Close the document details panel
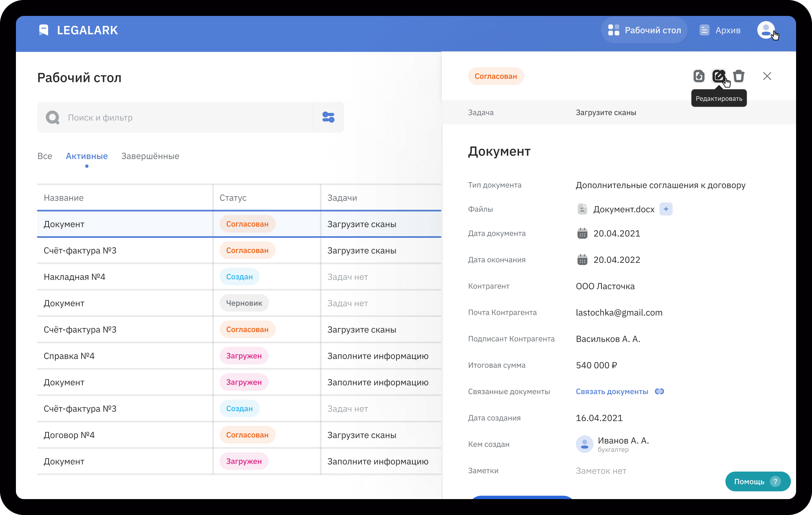 pos(767,76)
